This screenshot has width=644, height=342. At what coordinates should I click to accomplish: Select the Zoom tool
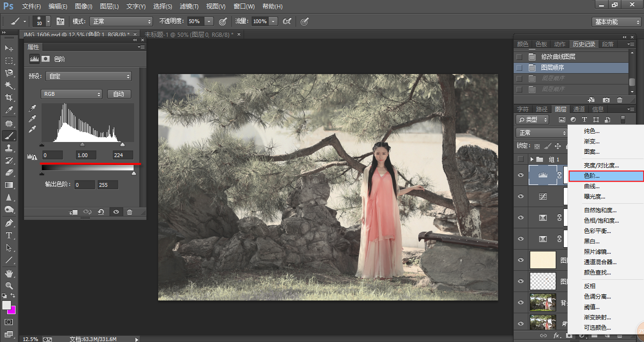pos(9,285)
